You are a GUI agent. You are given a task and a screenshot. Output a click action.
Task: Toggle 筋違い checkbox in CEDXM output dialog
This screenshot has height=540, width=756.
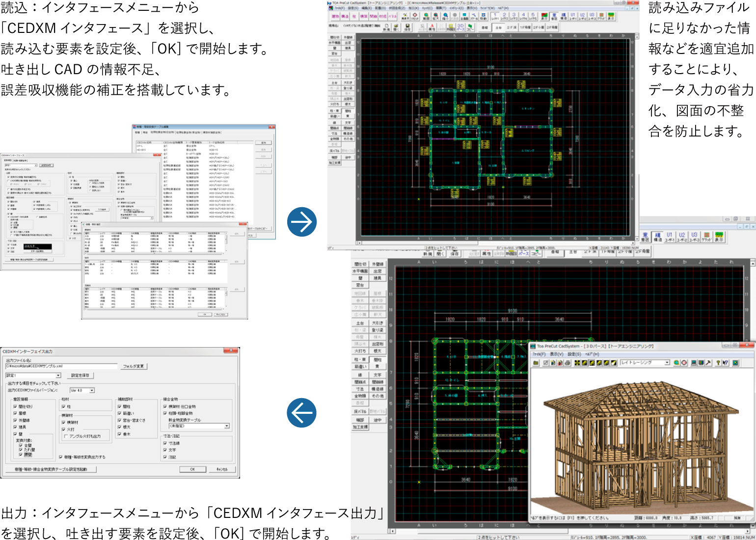pyautogui.click(x=119, y=413)
